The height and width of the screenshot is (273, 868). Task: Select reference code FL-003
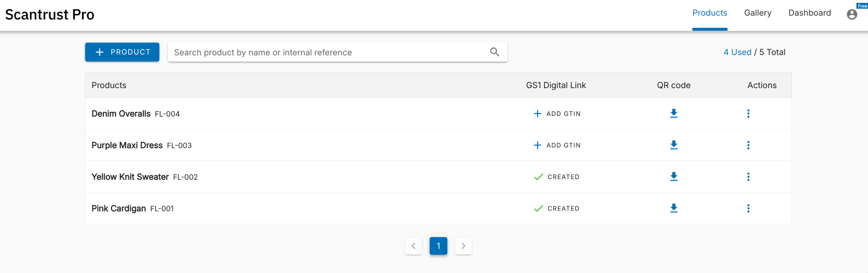click(179, 145)
